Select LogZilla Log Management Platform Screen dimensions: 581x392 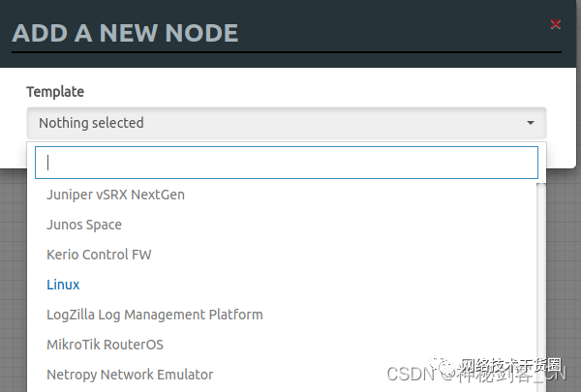[x=154, y=315]
